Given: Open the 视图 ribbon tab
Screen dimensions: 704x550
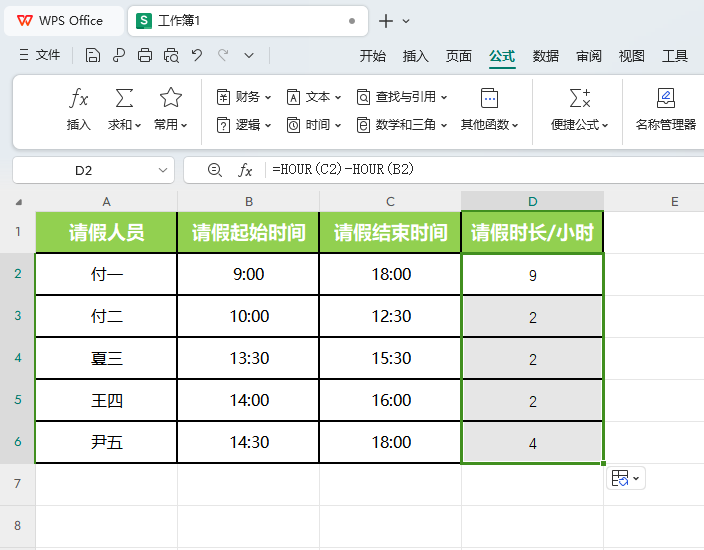Looking at the screenshot, I should (x=632, y=56).
